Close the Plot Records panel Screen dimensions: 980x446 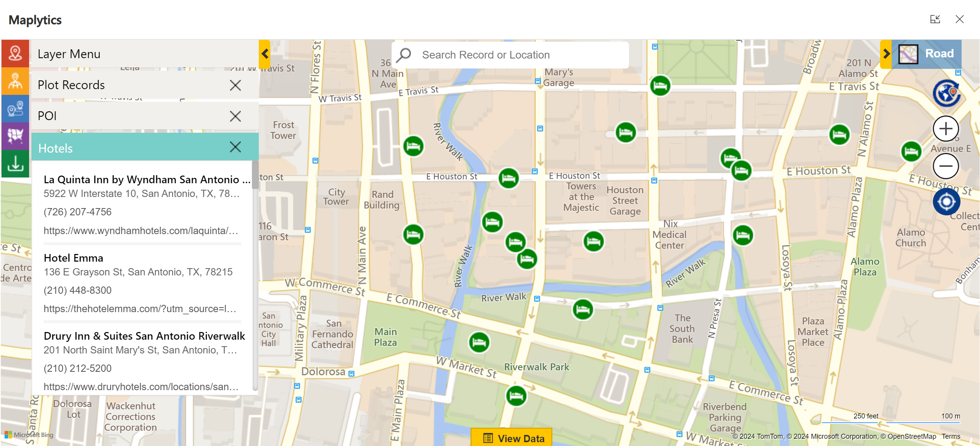tap(235, 85)
